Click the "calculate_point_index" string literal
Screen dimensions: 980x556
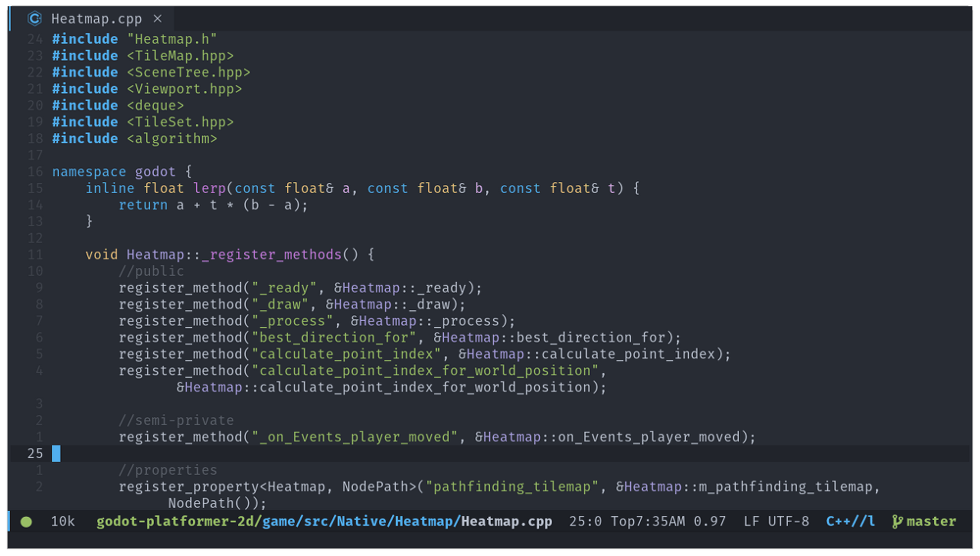[x=346, y=354]
